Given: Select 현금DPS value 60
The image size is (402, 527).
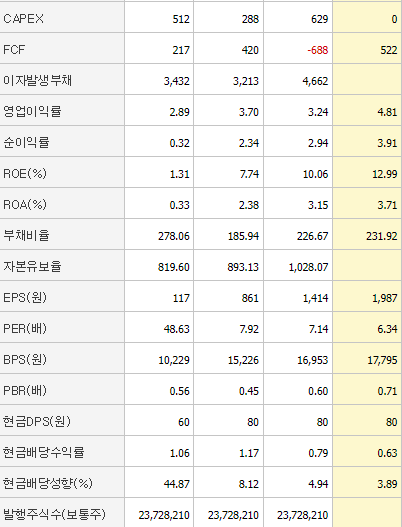Looking at the screenshot, I should (x=184, y=422).
